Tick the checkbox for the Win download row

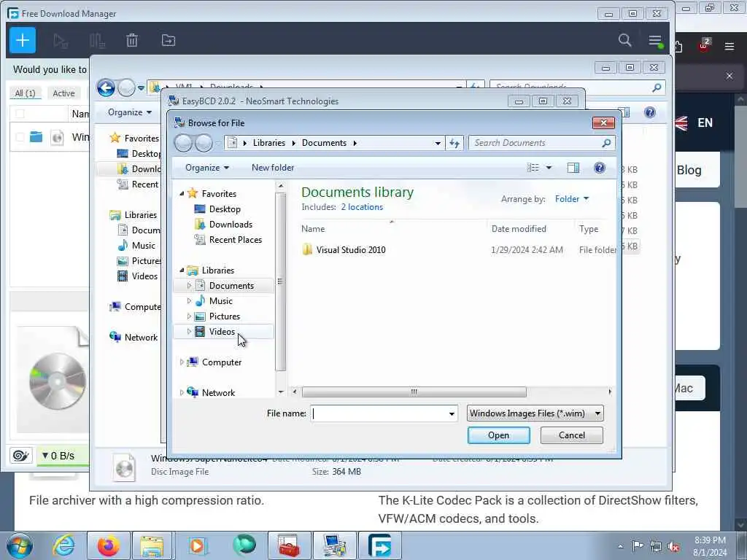(x=20, y=137)
